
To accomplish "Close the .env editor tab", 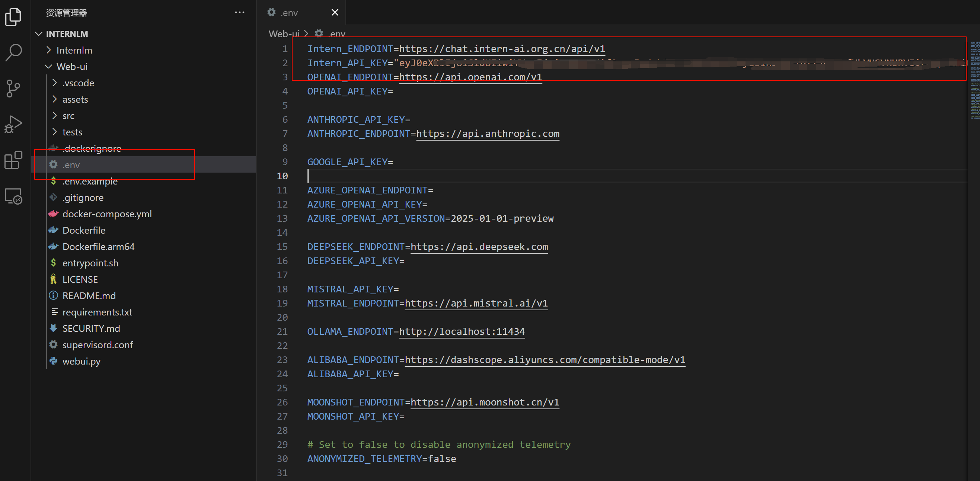I will pos(334,13).
